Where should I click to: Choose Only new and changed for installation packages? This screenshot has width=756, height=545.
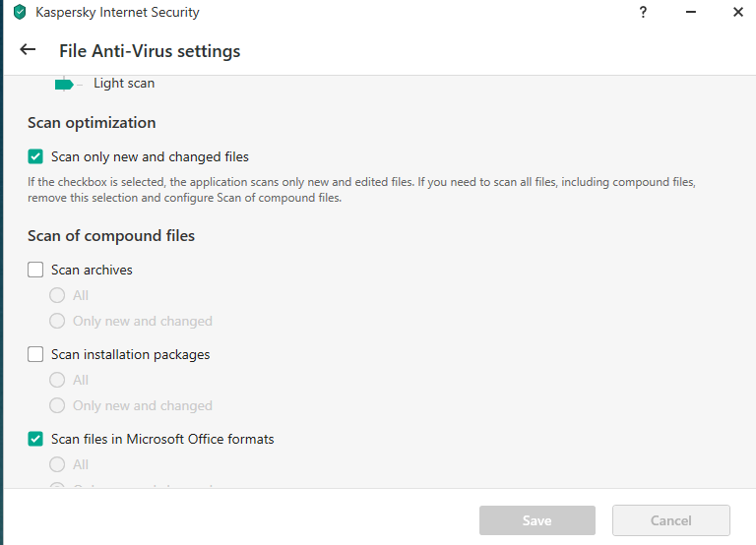[x=57, y=405]
